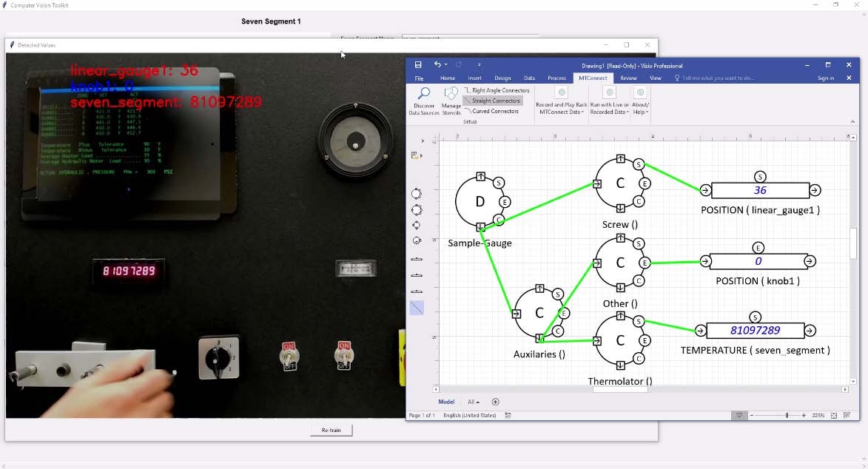Click the Save icon in Visio title bar

point(418,65)
